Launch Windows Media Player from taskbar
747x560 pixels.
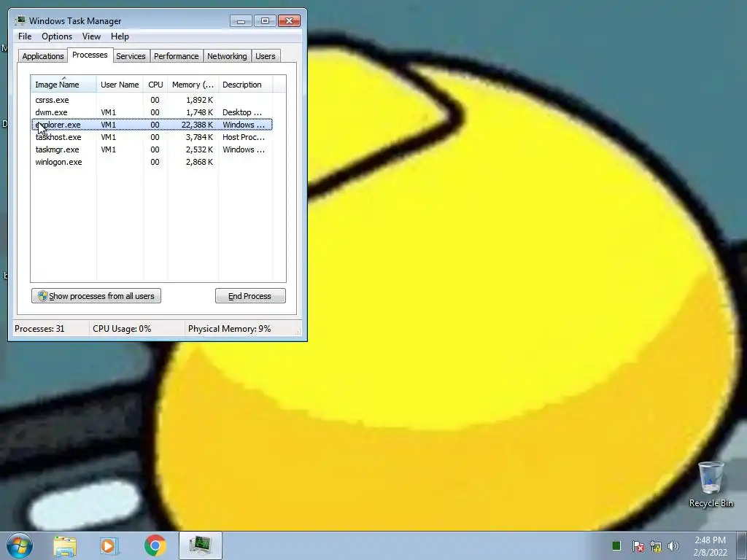(x=109, y=545)
